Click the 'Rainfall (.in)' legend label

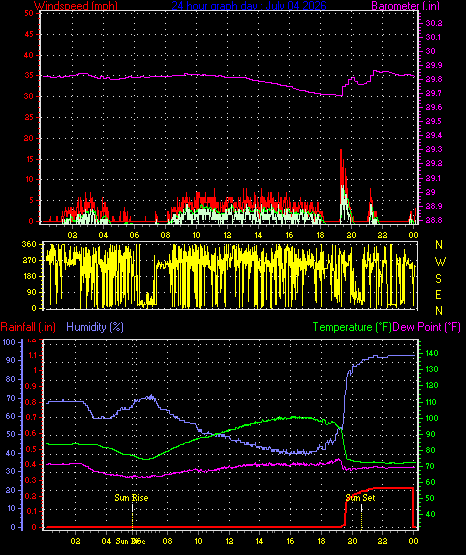pyautogui.click(x=28, y=327)
